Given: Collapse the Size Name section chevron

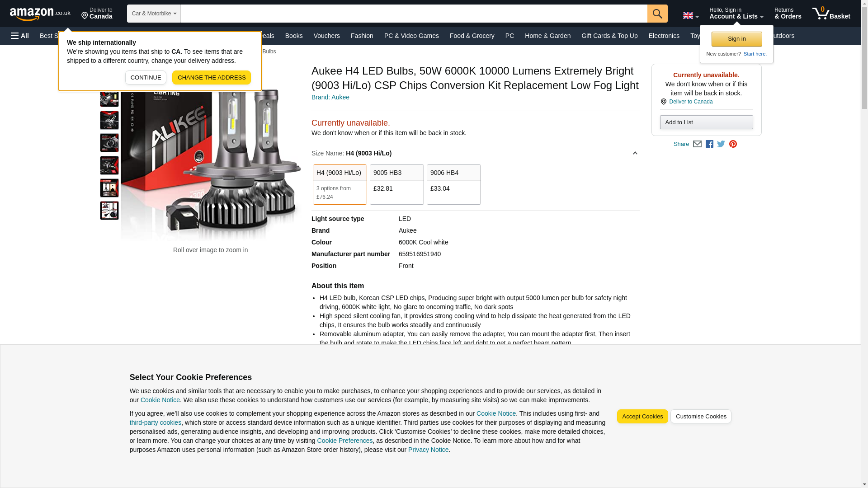Looking at the screenshot, I should [635, 153].
